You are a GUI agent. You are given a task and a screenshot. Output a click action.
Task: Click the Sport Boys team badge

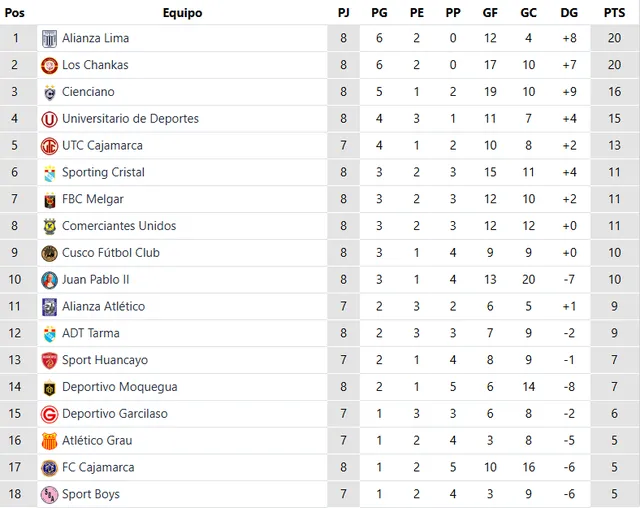[49, 494]
